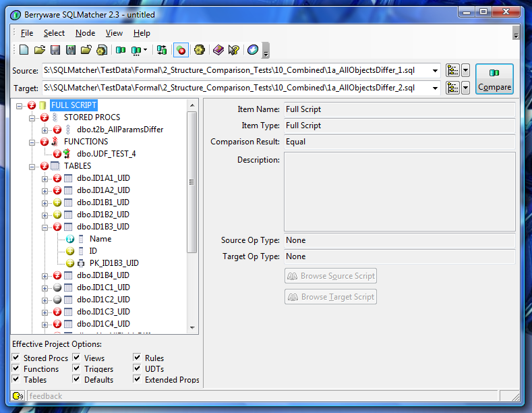
Task: Select dbo.UDF_TEST_4 function item
Action: [x=106, y=154]
